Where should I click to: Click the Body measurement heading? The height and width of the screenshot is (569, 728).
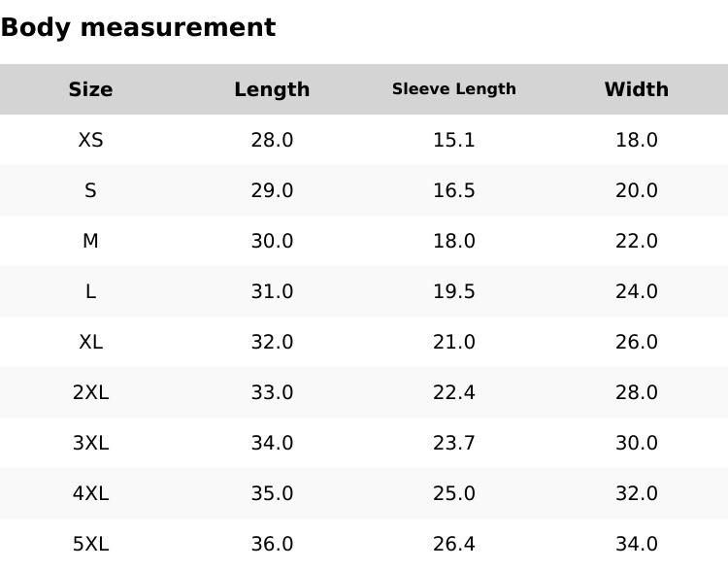(x=138, y=27)
